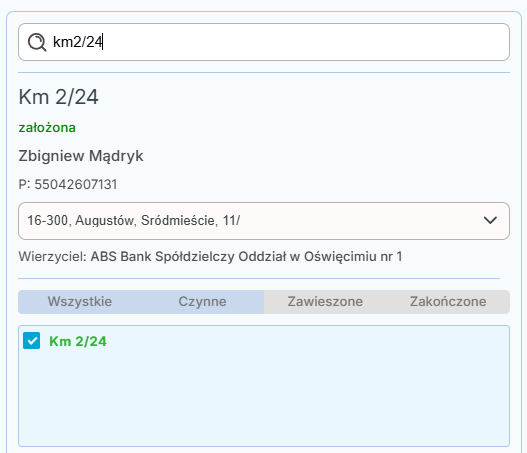Viewport: 527px width, 453px height.
Task: Uncheck the Km 2/24 checkbox
Action: tap(32, 341)
